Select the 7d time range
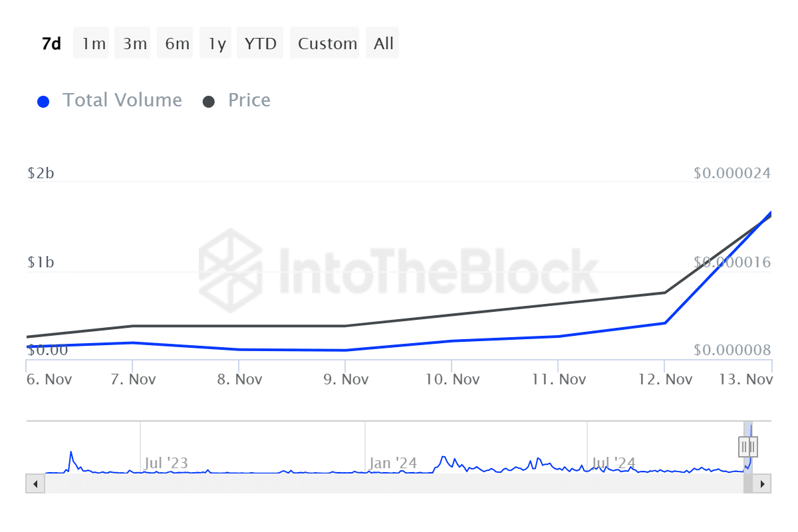The image size is (798, 532). point(51,43)
